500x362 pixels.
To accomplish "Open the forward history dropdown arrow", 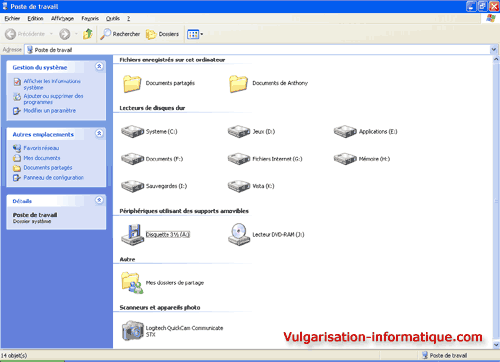I will (x=76, y=34).
